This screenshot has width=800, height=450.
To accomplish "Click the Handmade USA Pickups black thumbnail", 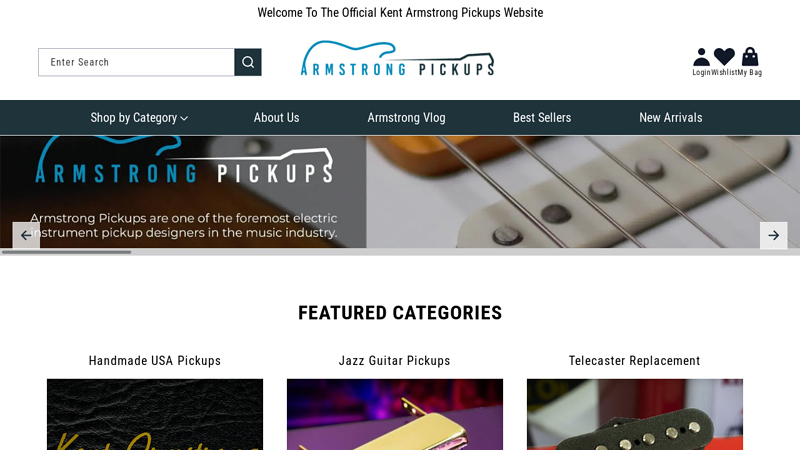I will tap(155, 414).
